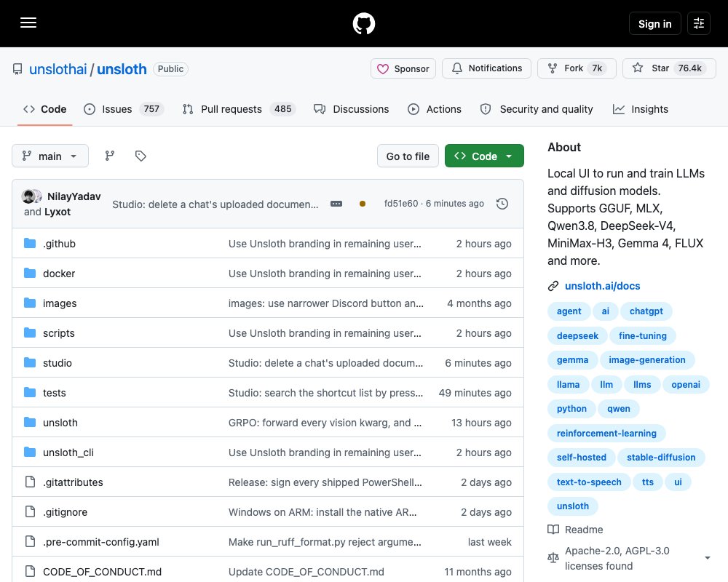Select the reinforcement-learning topic tag
This screenshot has height=582, width=728.
click(606, 433)
